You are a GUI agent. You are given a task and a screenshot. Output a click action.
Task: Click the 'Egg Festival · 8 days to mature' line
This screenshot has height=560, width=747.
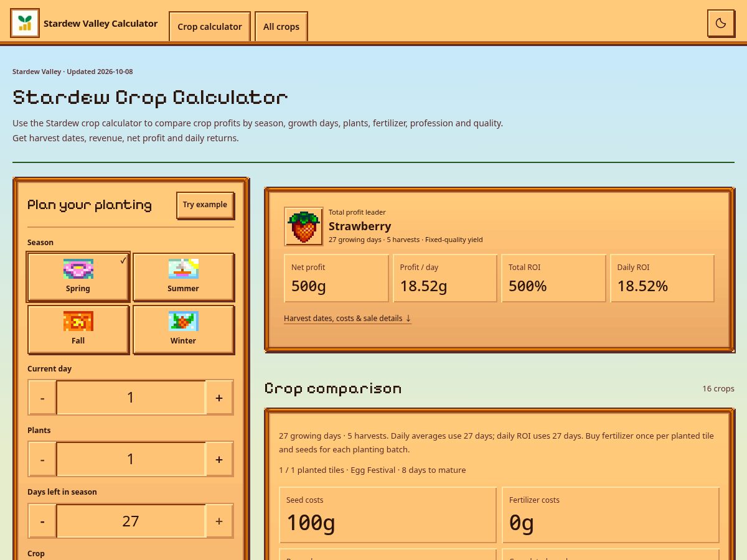pos(408,470)
